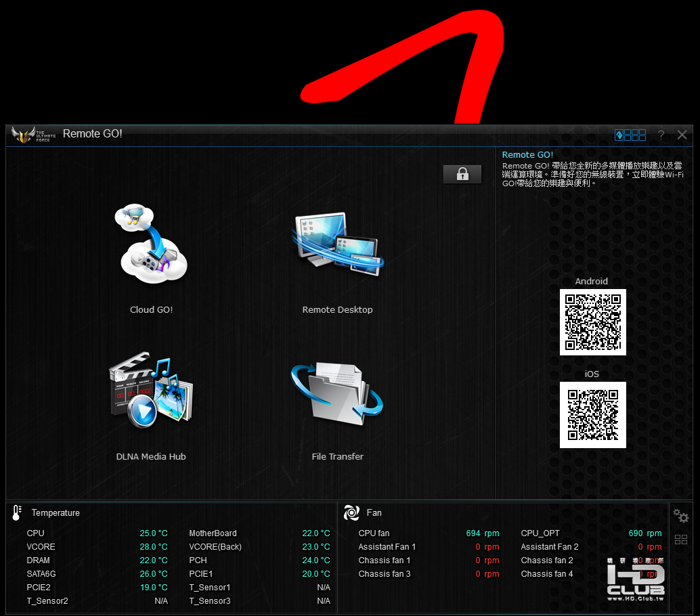Click the DLNA Media Hub label
The image size is (700, 616).
pos(151,457)
